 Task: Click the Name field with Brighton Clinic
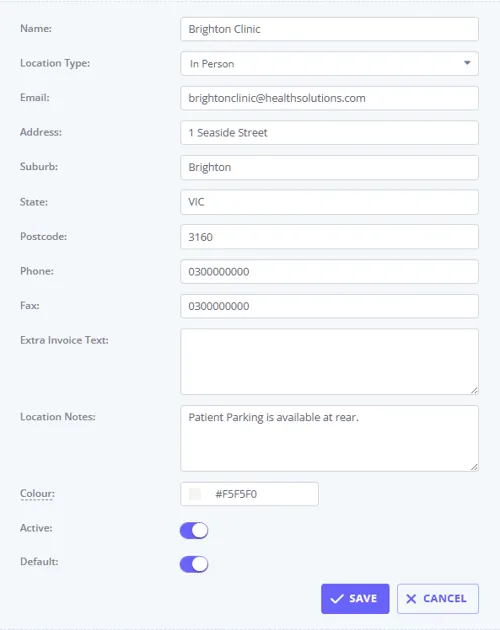click(x=329, y=29)
